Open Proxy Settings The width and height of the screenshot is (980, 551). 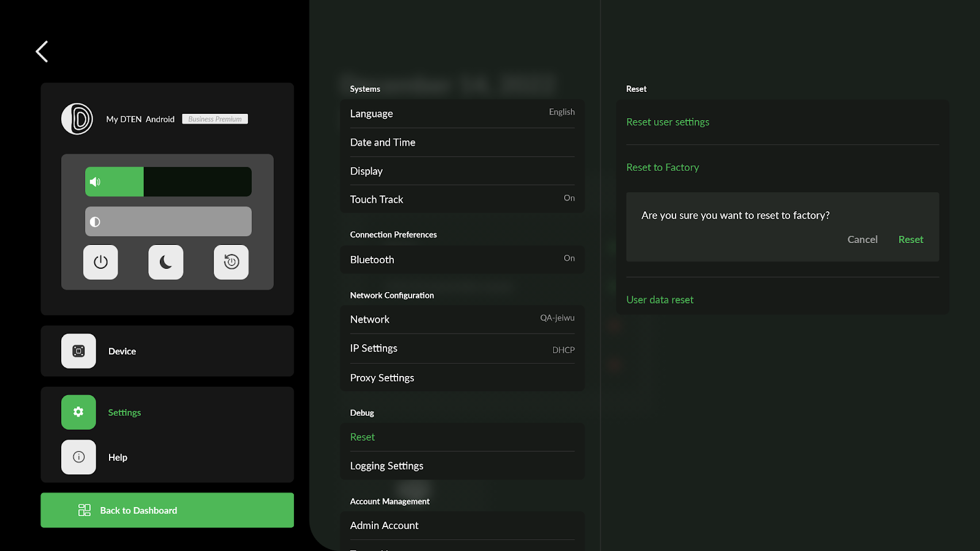coord(462,378)
